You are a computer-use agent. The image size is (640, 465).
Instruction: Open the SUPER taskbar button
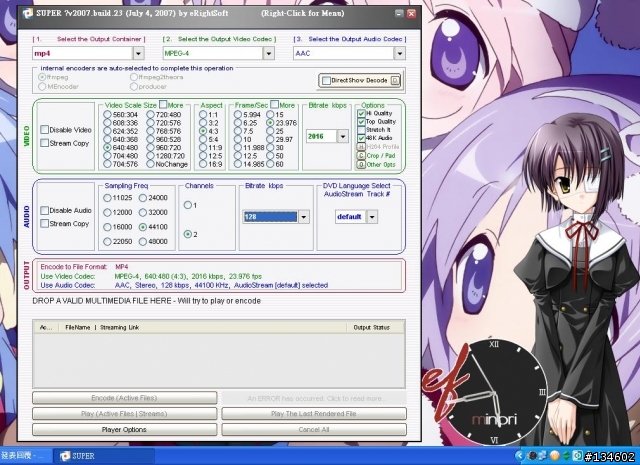[x=104, y=456]
